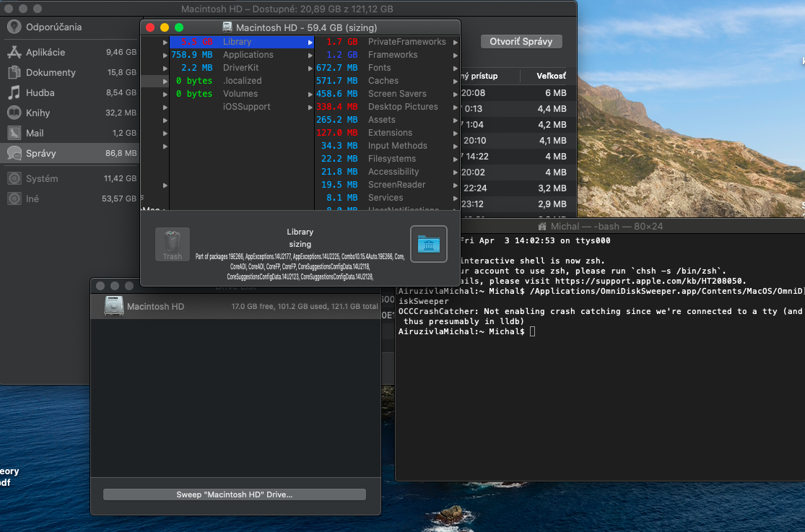The width and height of the screenshot is (805, 532).
Task: Select the Aplikácie icon in the storage sidebar
Action: tap(14, 52)
